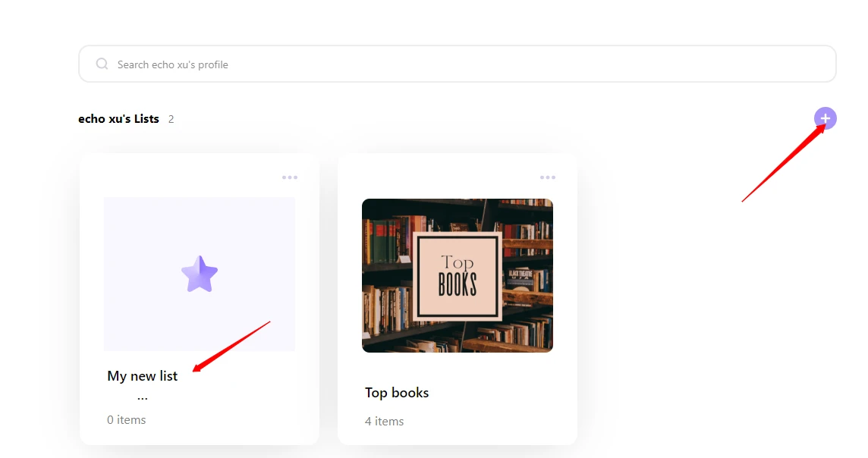Screen dimensions: 868x458
Task: Open three-dot menu on My new list card
Action: pyautogui.click(x=290, y=177)
